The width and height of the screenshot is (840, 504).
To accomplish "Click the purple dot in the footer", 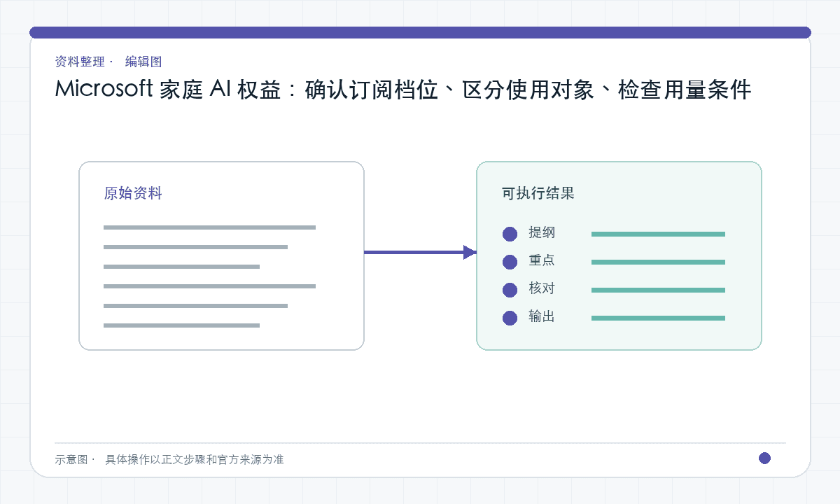I will pyautogui.click(x=764, y=458).
